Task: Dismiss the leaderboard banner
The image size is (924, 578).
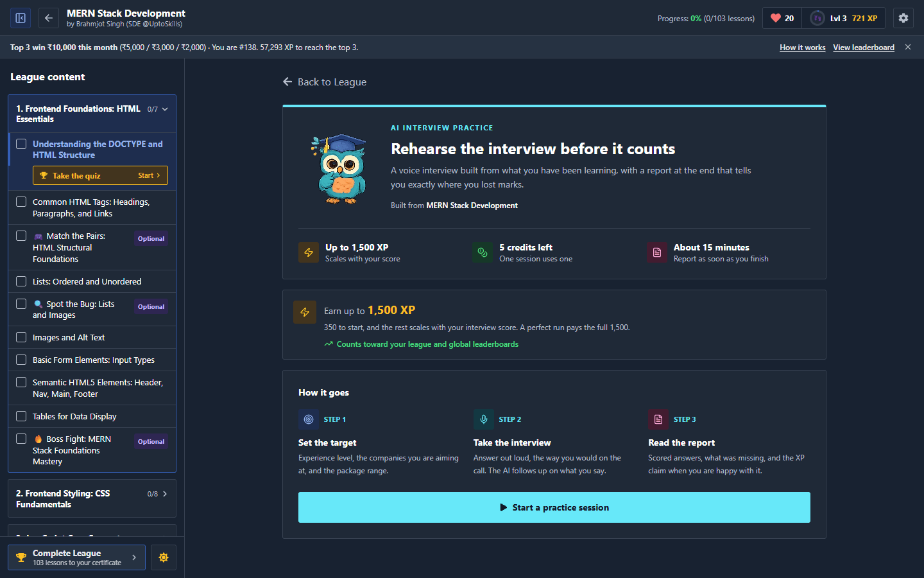Action: pos(908,47)
